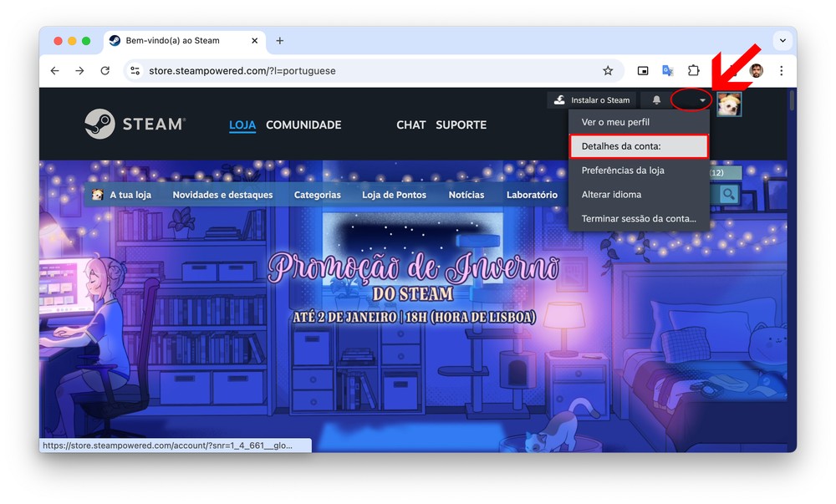This screenshot has height=504, width=836.
Task: Open Laboratório
Action: 532,195
